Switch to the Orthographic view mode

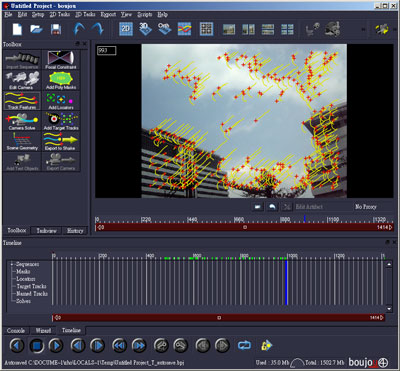pos(164,29)
